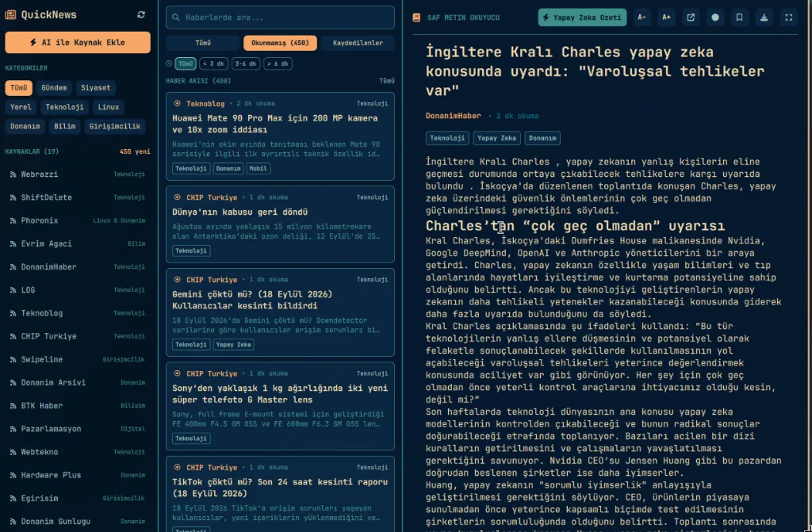Filter reading time to under 3 dk
812x532 pixels.
(213, 63)
